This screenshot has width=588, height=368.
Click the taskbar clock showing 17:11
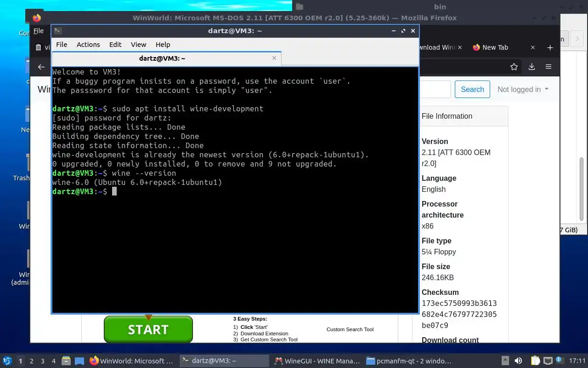click(x=577, y=361)
